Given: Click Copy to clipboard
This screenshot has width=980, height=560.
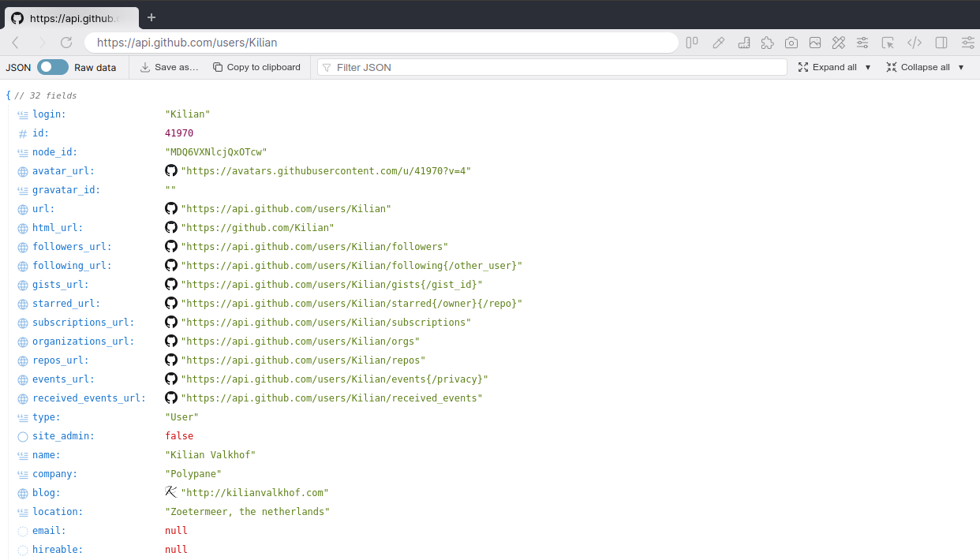Looking at the screenshot, I should [x=256, y=67].
